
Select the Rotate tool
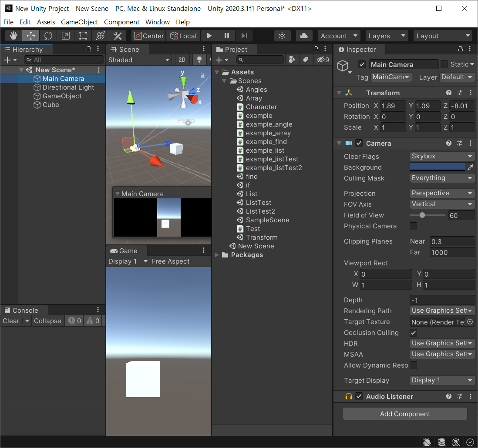tap(48, 36)
